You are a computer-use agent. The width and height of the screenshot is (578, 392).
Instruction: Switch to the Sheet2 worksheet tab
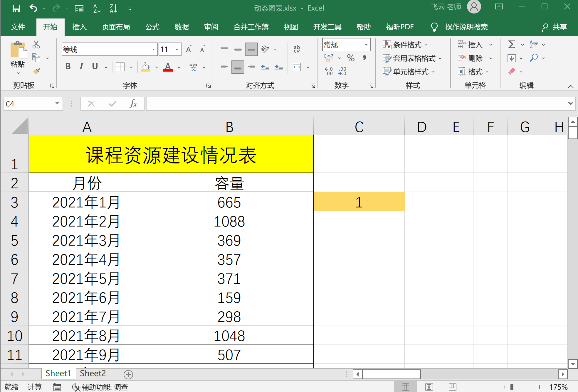pyautogui.click(x=93, y=373)
